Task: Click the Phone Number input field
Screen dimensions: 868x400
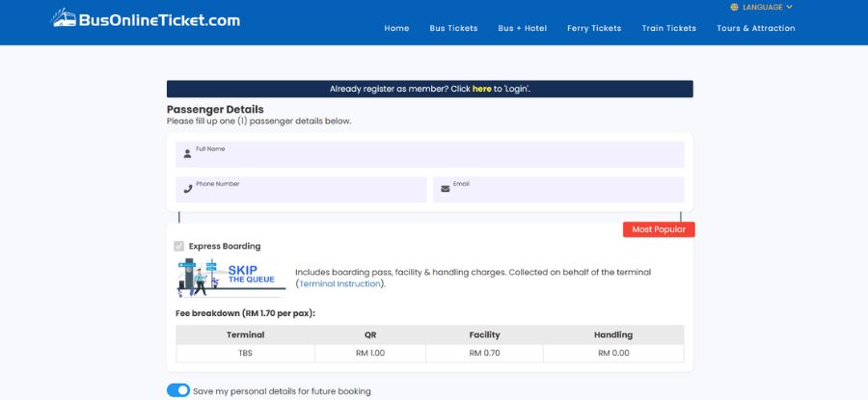Action: coord(301,189)
